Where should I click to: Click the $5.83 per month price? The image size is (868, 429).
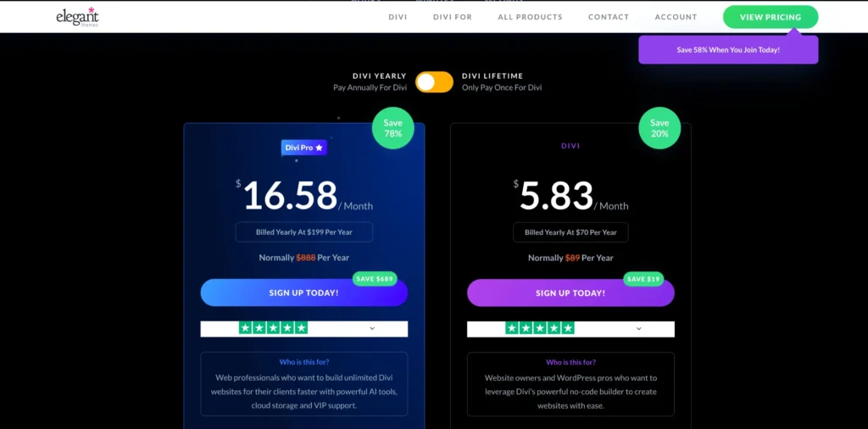click(x=570, y=195)
